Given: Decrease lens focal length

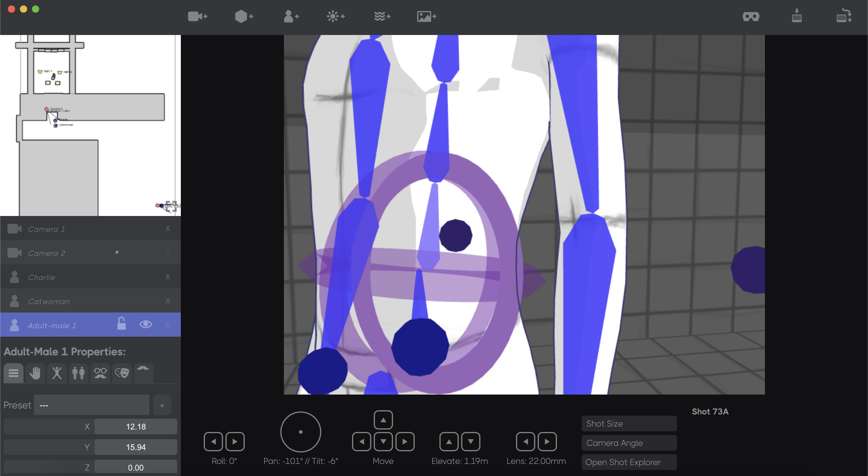Looking at the screenshot, I should [x=525, y=442].
